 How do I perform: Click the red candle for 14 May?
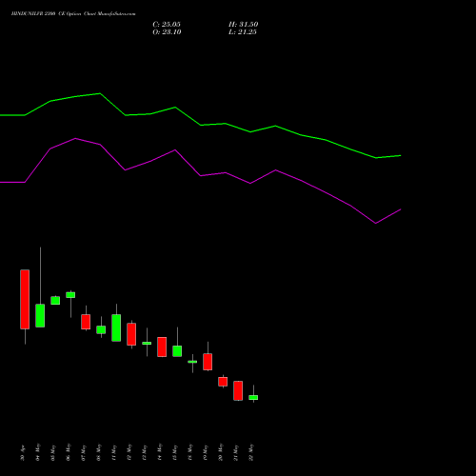(x=162, y=347)
